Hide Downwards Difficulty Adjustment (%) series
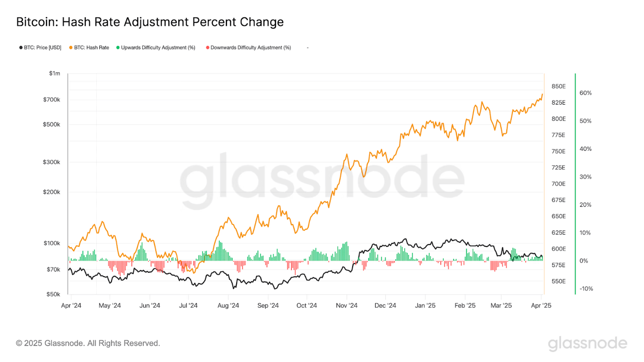The image size is (644, 362). [x=251, y=48]
